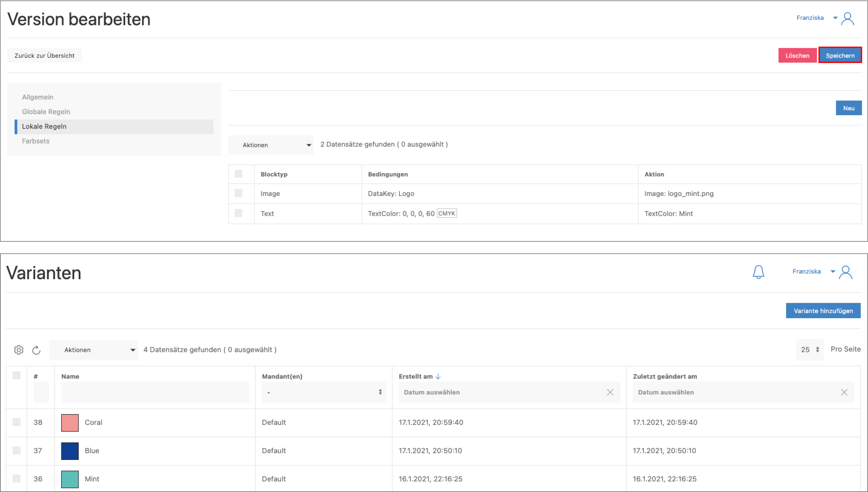The height and width of the screenshot is (492, 868).
Task: Click the refresh table icon
Action: click(x=36, y=350)
